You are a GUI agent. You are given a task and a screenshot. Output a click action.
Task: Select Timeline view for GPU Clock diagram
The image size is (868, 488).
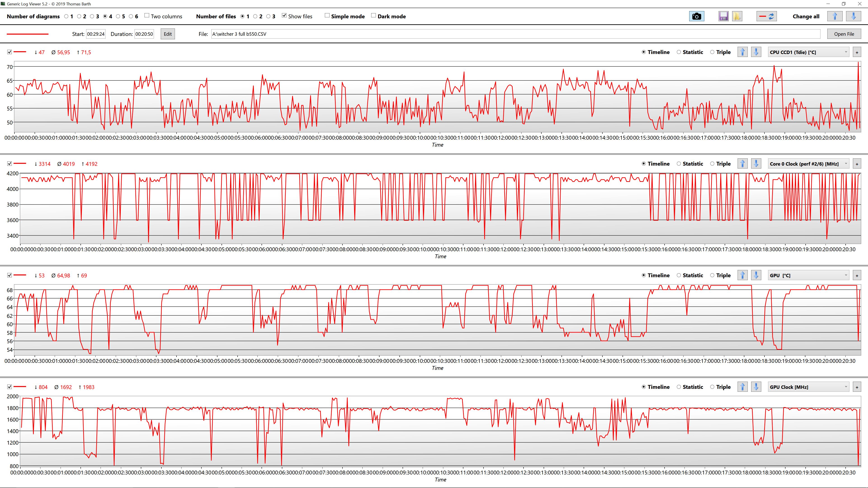pyautogui.click(x=644, y=387)
